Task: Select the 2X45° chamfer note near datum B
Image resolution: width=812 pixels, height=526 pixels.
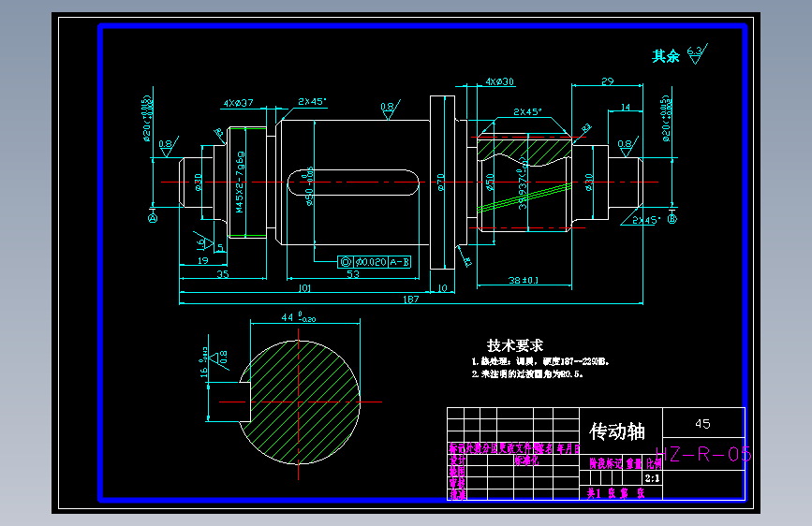Action: pos(646,220)
